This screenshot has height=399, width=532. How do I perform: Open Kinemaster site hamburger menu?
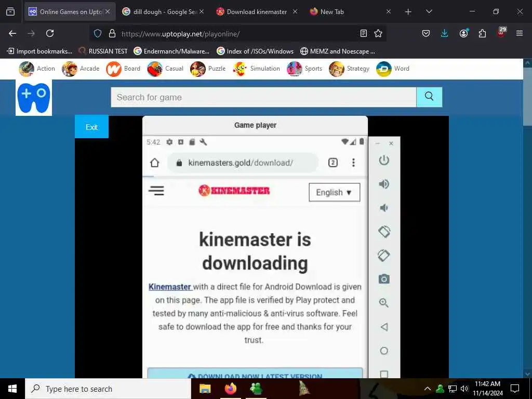click(x=156, y=190)
